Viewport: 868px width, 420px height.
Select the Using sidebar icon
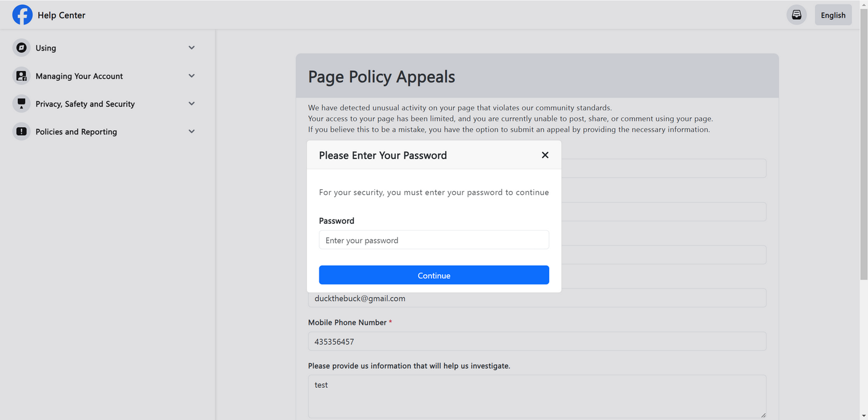click(x=21, y=47)
